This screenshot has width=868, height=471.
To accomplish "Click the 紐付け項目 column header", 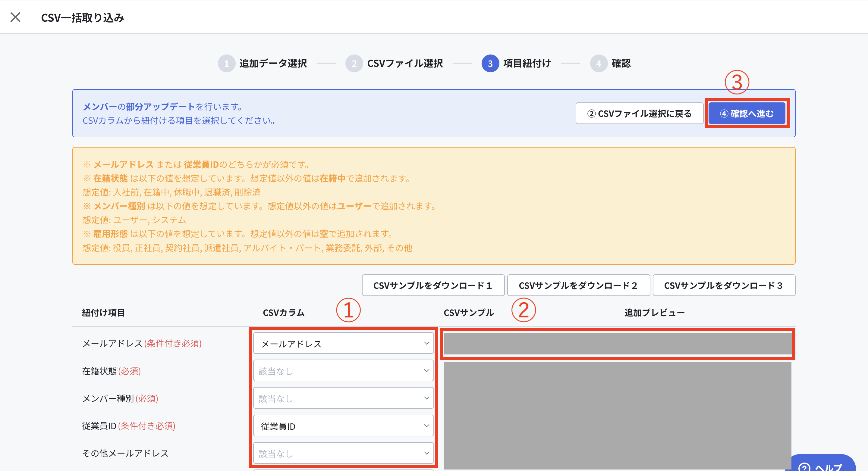I will (103, 313).
